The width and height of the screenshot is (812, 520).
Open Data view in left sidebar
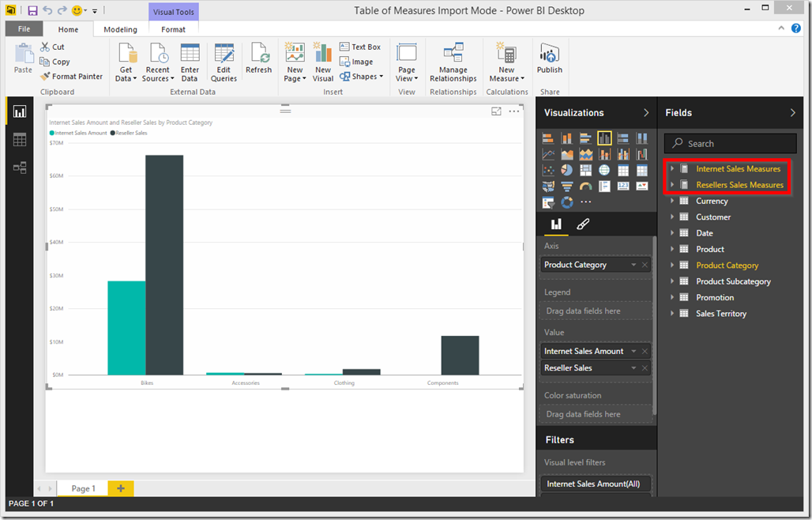tap(20, 139)
